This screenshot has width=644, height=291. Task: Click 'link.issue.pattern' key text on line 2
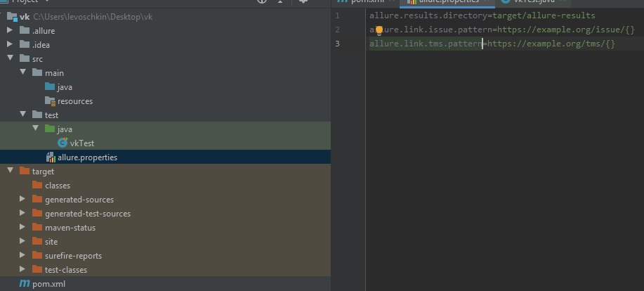pos(448,30)
